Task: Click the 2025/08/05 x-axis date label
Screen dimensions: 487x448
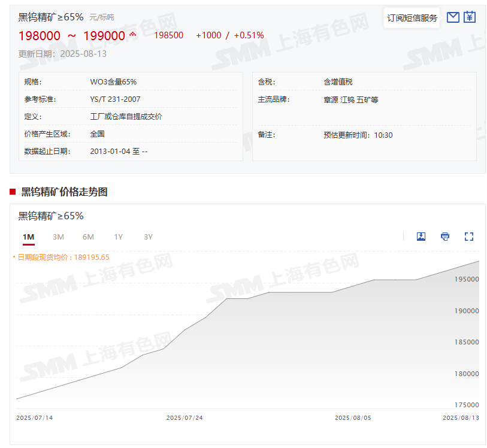Action: [353, 417]
